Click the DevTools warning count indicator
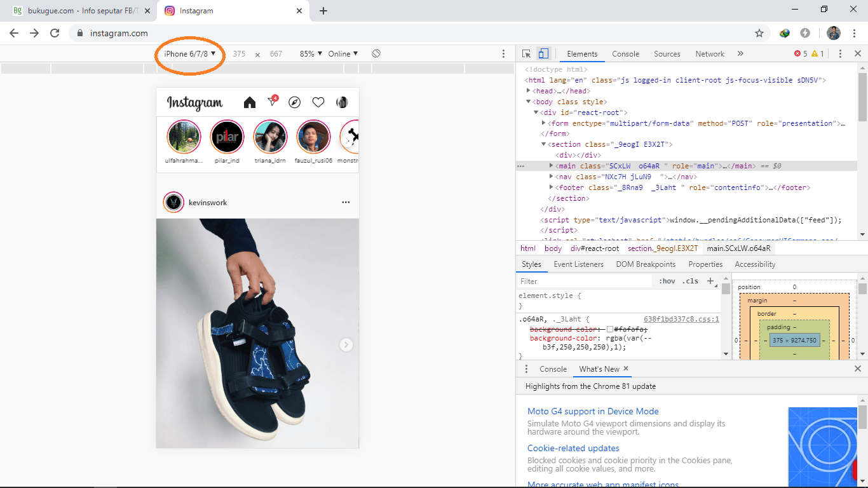 point(818,54)
